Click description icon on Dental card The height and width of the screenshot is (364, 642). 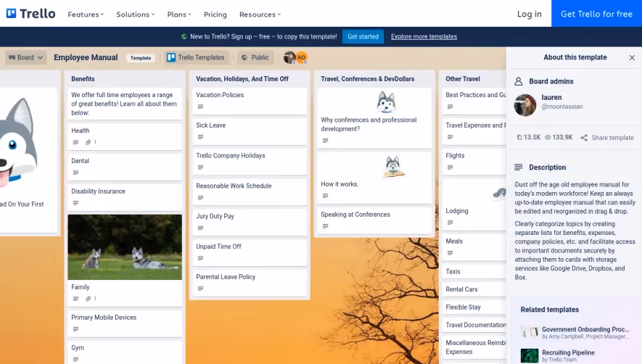[x=75, y=173]
